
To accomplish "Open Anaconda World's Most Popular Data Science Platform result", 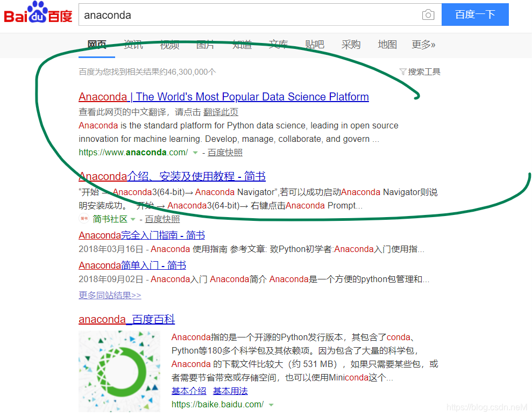I will (224, 97).
